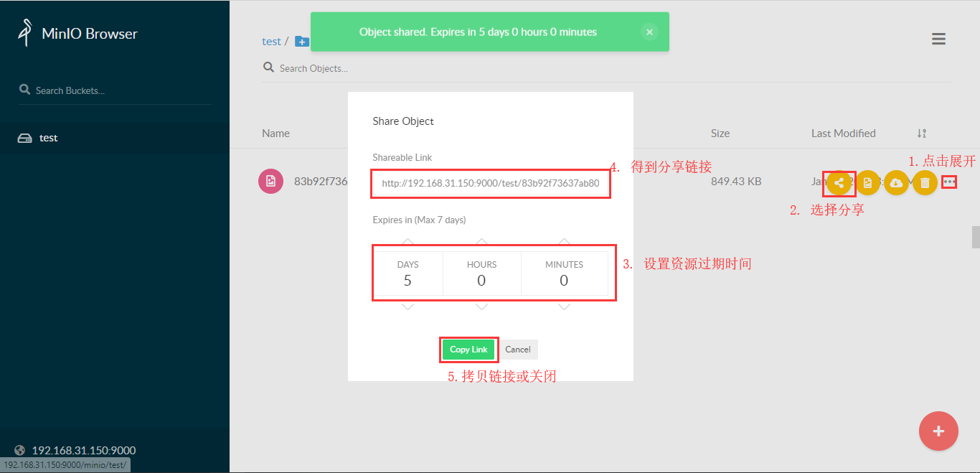The width and height of the screenshot is (980, 473).
Task: Open the top-right hamburger menu
Action: pyautogui.click(x=938, y=39)
